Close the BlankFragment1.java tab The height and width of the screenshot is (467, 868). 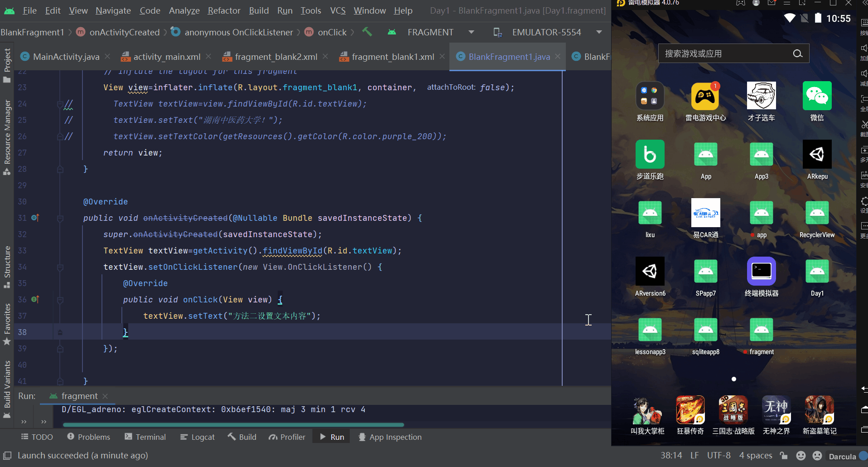pos(558,56)
